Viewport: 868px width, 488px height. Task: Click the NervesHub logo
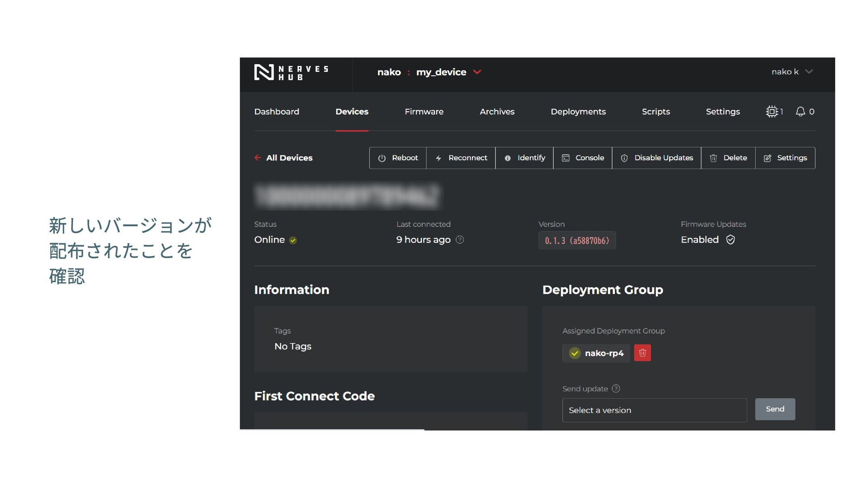291,72
